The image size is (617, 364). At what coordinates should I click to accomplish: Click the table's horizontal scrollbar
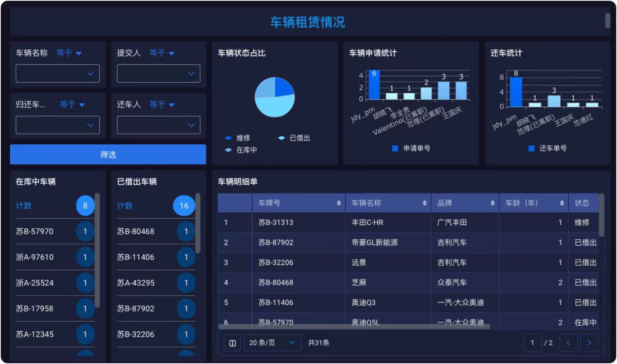point(354,326)
